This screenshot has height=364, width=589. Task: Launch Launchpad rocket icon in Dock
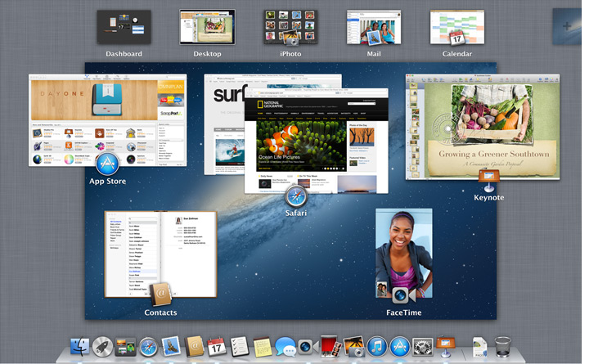102,348
